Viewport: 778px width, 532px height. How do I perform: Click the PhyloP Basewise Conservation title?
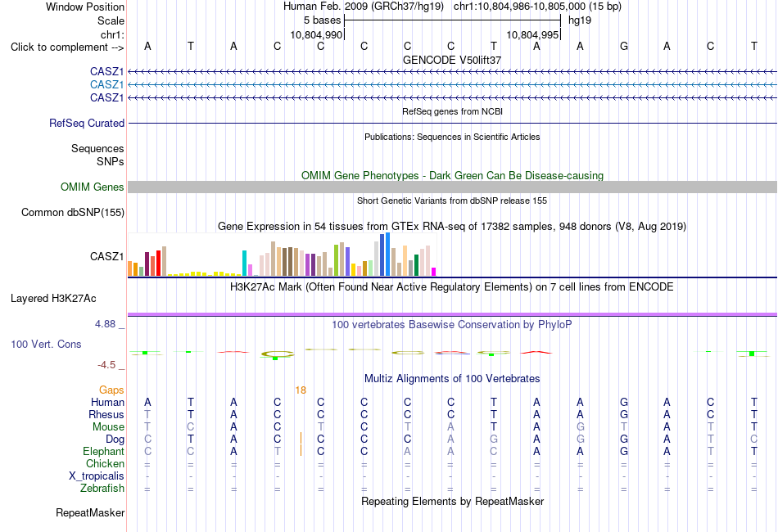[x=452, y=325]
